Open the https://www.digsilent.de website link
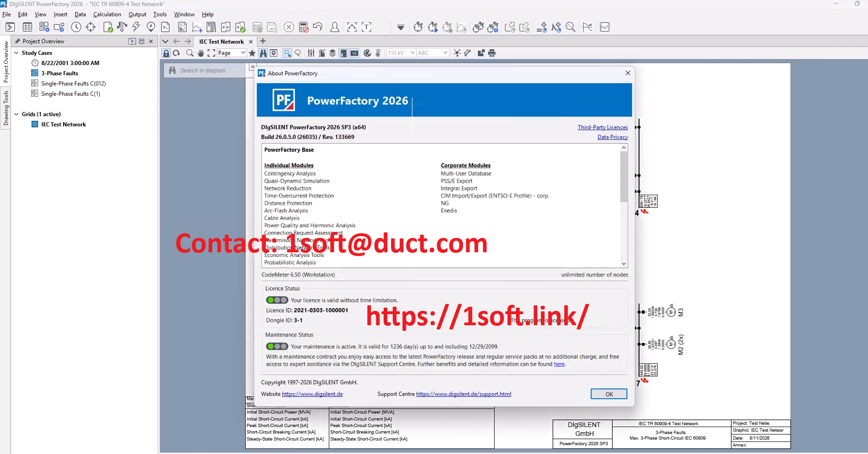Image resolution: width=868 pixels, height=454 pixels. pos(312,394)
